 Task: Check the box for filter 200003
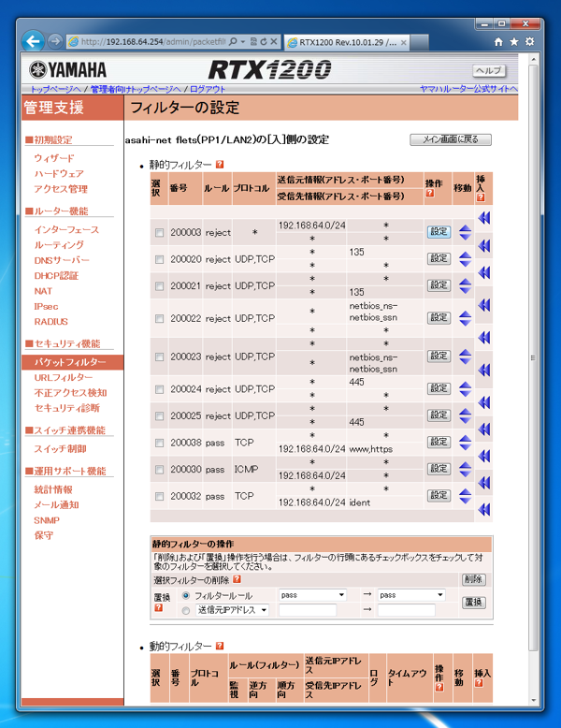click(x=160, y=233)
